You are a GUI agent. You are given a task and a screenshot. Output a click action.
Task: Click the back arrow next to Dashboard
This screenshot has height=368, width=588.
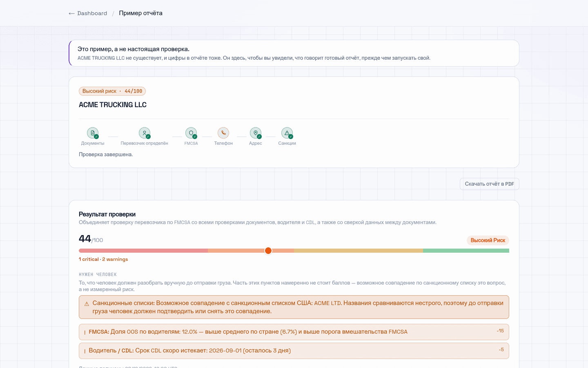pyautogui.click(x=72, y=13)
